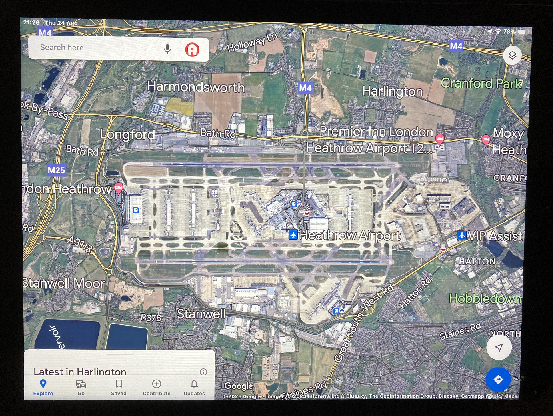Open the blue directions button
This screenshot has width=553, height=416.
coord(498,379)
